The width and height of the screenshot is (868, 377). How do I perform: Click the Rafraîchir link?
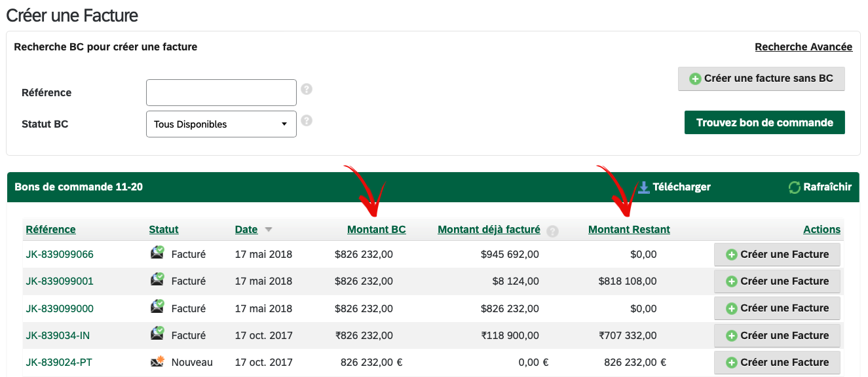coord(827,187)
